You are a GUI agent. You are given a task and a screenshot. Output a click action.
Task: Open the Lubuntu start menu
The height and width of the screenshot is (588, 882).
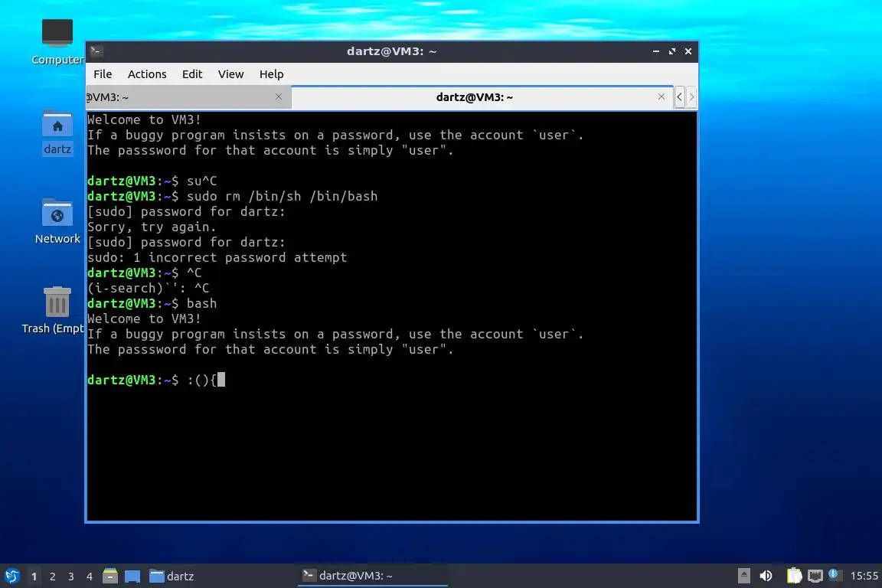[11, 576]
